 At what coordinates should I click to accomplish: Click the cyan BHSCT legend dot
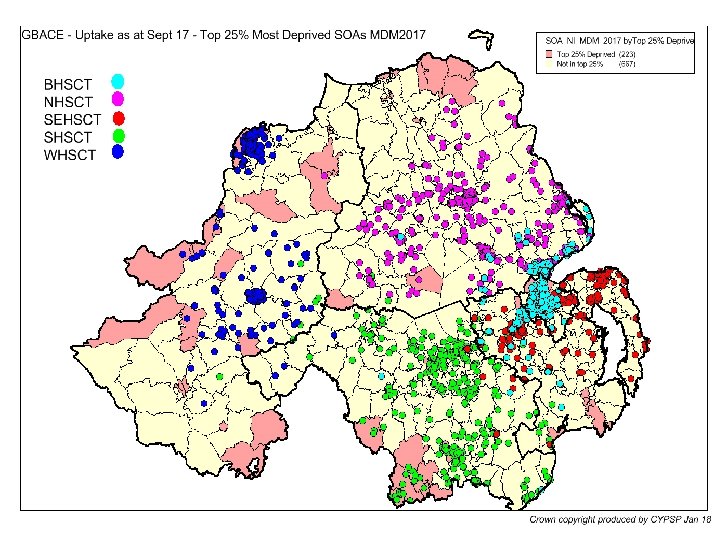pos(118,82)
